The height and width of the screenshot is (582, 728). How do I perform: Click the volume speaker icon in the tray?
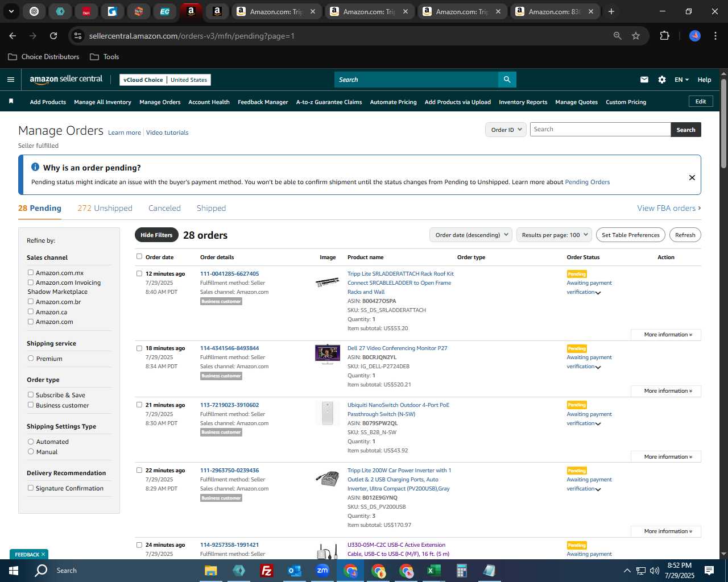654,571
